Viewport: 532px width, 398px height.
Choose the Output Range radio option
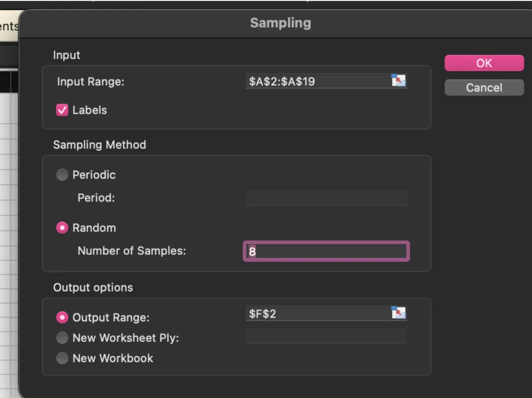tap(62, 318)
